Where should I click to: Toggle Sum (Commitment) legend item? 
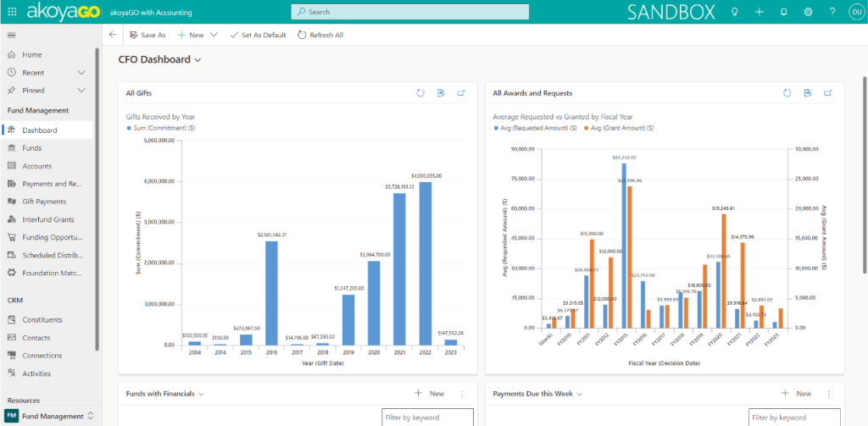point(161,128)
